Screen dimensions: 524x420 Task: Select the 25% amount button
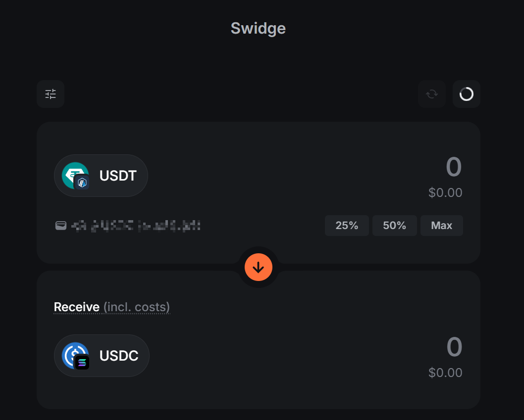[347, 226]
